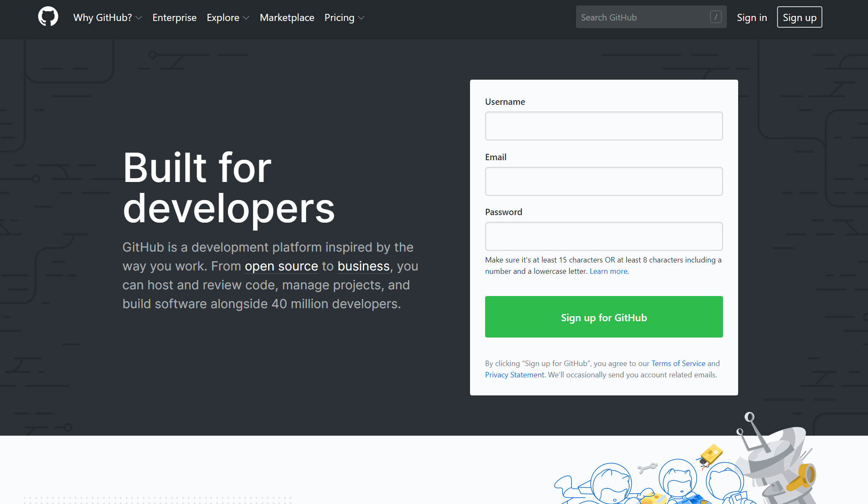
Task: Open the Privacy Statement link
Action: [x=514, y=375]
